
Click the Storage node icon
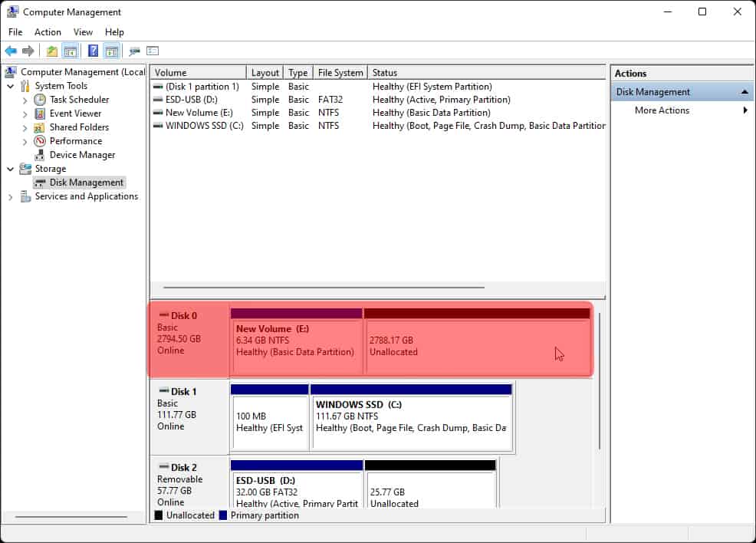25,169
